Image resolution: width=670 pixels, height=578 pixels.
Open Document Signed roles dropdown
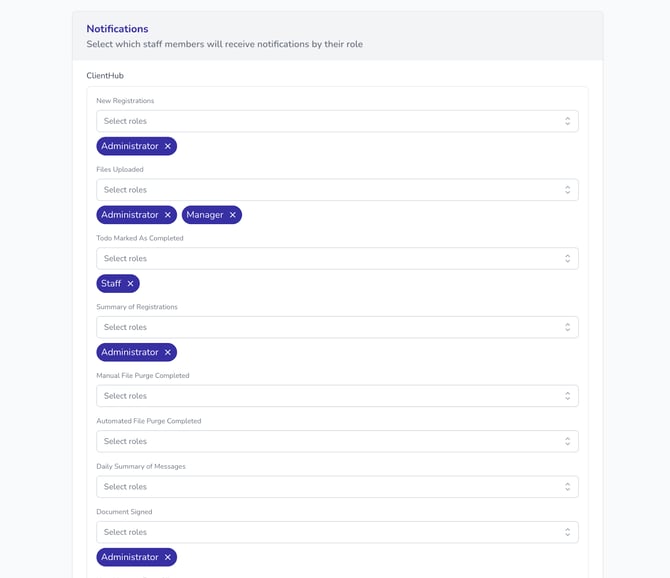pyautogui.click(x=330, y=532)
